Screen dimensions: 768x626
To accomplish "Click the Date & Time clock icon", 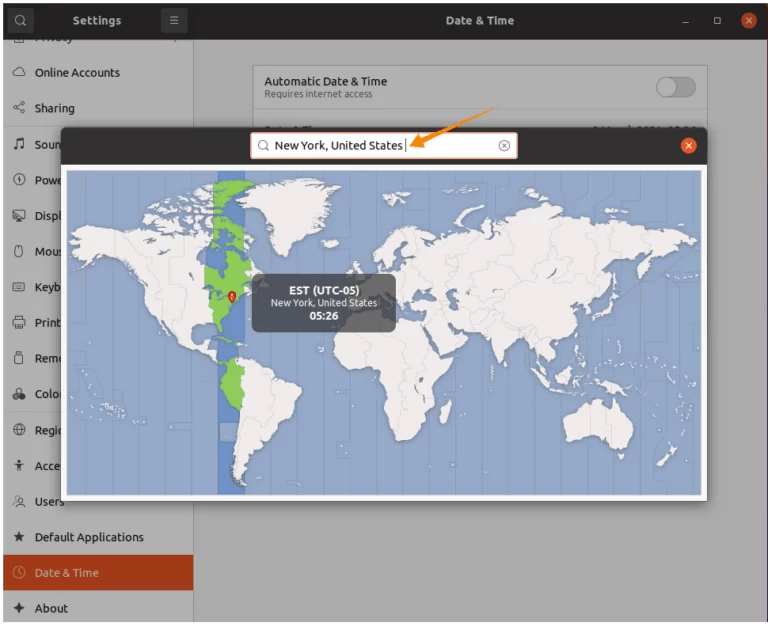I will (x=19, y=572).
